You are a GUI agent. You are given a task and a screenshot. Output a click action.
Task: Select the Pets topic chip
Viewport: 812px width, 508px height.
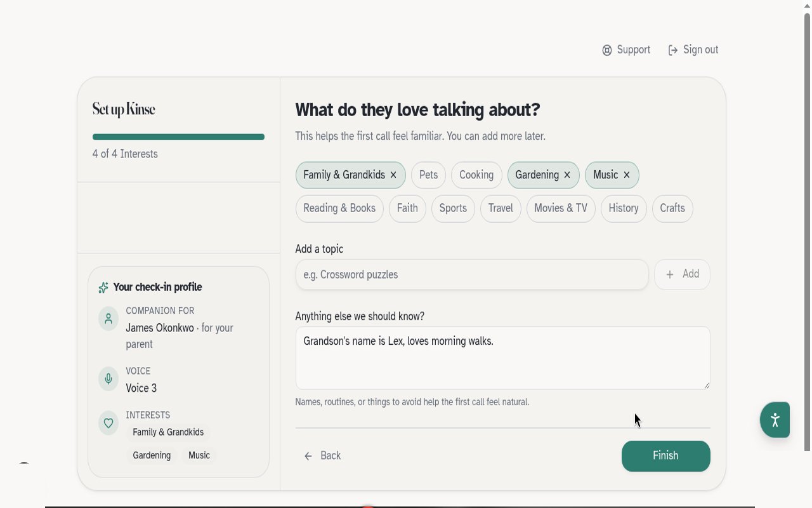pyautogui.click(x=429, y=175)
